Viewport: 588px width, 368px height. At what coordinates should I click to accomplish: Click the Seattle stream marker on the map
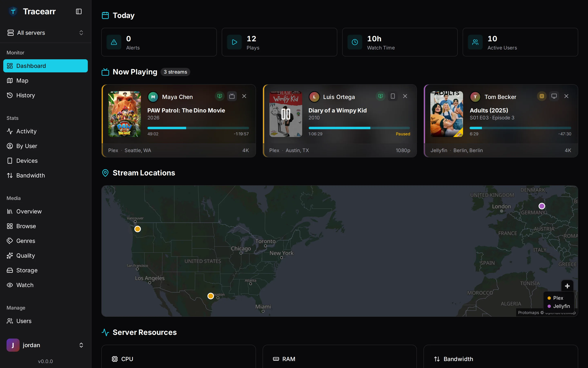tap(138, 229)
